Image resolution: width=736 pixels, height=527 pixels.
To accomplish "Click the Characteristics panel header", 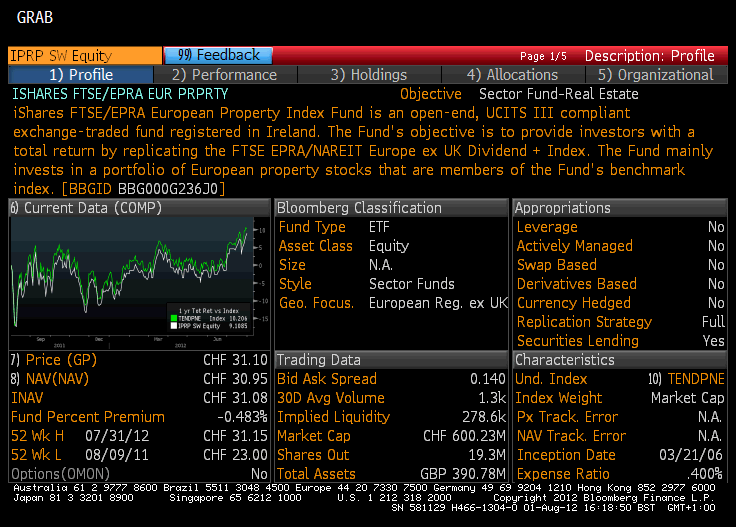I will [x=620, y=359].
